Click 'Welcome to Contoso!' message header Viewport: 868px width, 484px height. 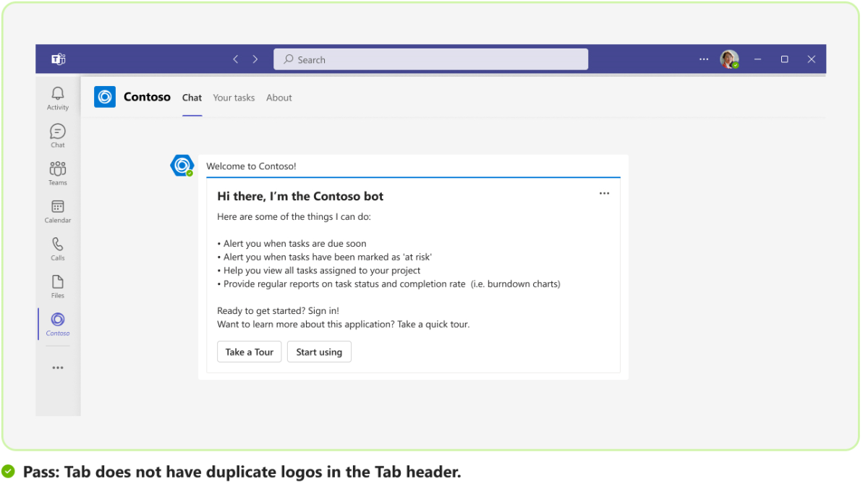[x=251, y=166]
